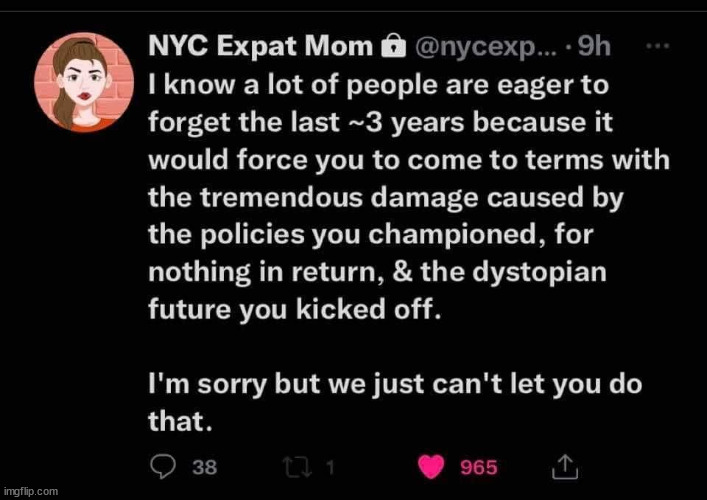Click the tweet's first paragraph text
The height and width of the screenshot is (500, 707).
tap(409, 197)
